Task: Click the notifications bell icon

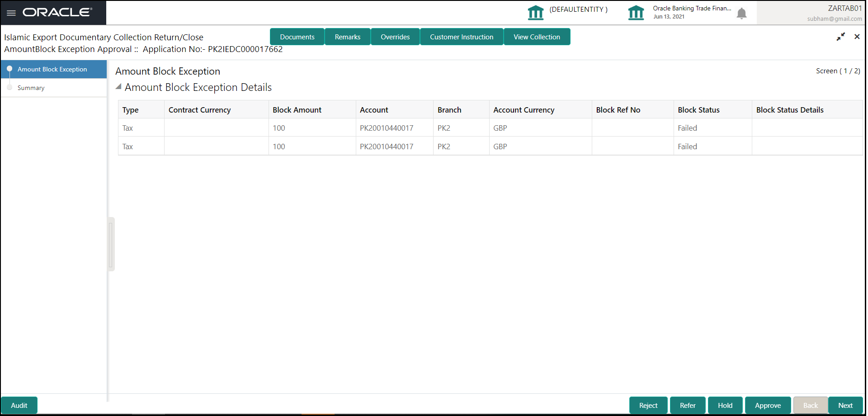Action: tap(741, 14)
